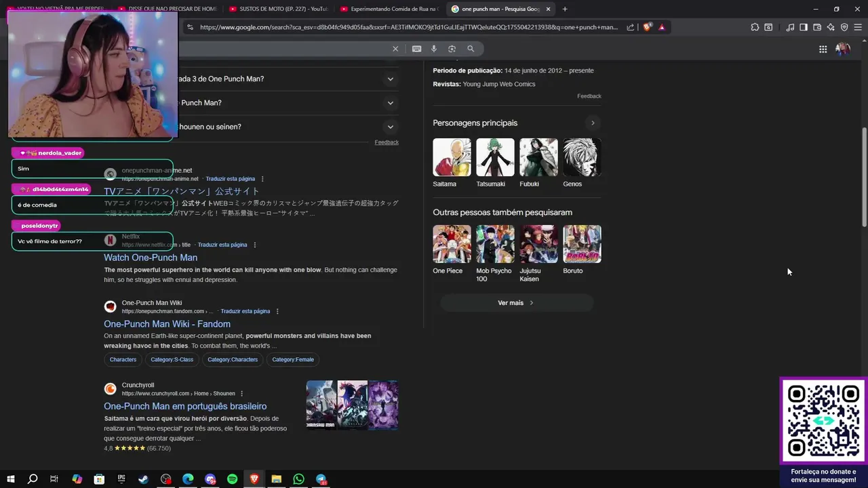The height and width of the screenshot is (488, 868).
Task: Open the Mob Psycho 100 thumbnail
Action: coord(495,244)
